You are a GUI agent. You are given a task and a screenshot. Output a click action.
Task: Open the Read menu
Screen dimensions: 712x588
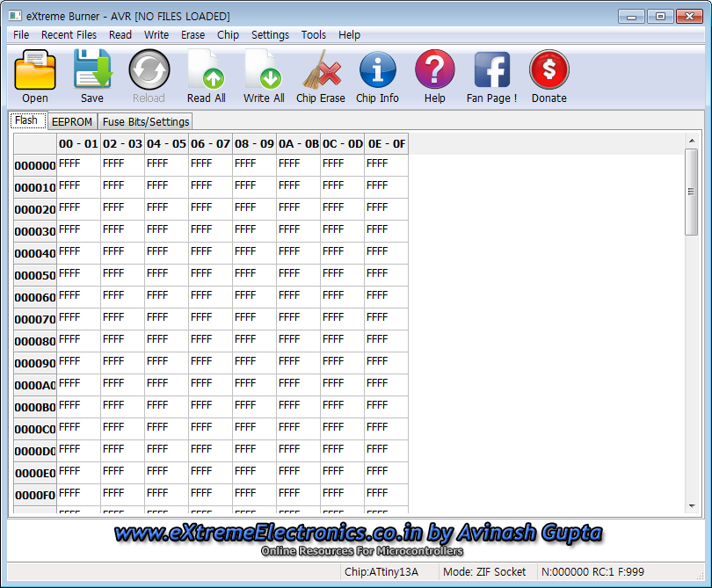pos(120,35)
